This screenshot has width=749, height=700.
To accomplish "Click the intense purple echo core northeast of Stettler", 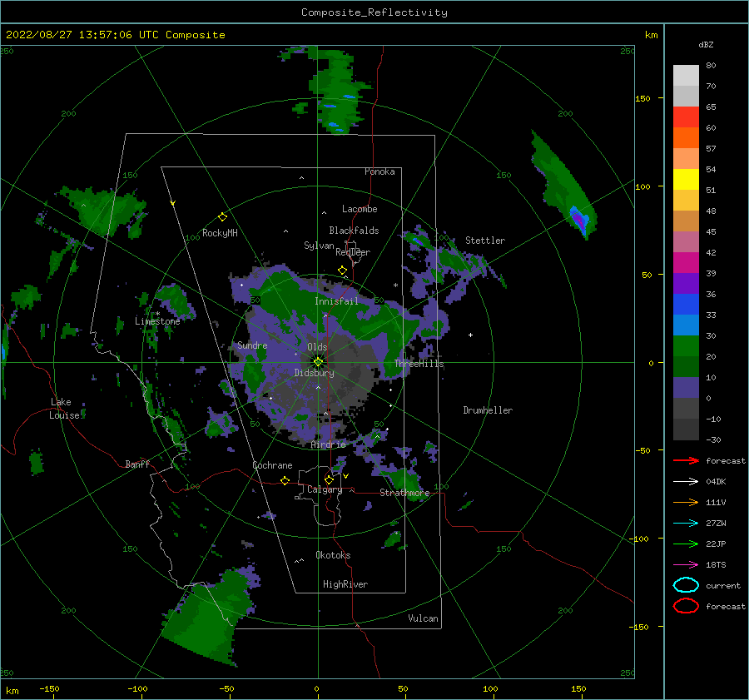I will point(579,219).
